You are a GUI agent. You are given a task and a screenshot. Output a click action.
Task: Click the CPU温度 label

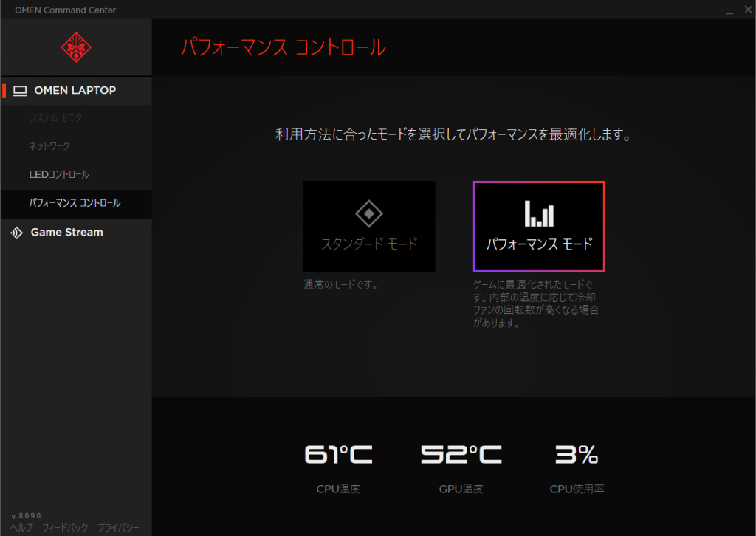point(338,489)
